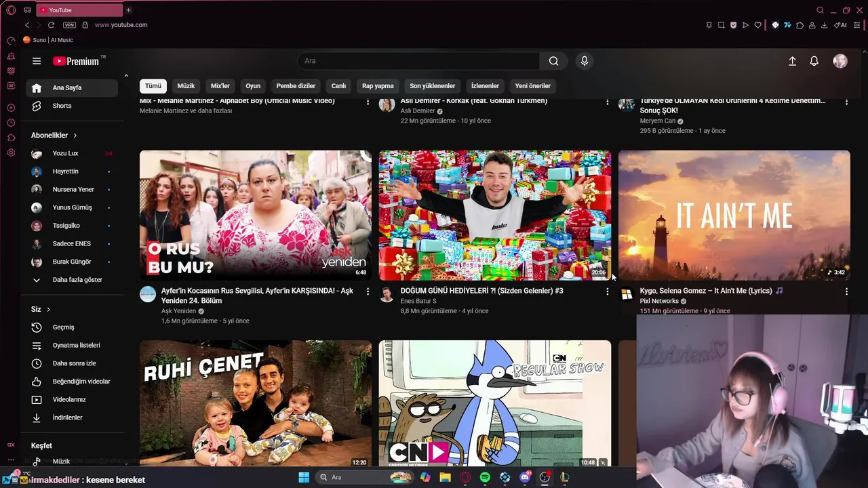Toggle the VPN badge in the address bar
The height and width of the screenshot is (488, 868).
[69, 25]
